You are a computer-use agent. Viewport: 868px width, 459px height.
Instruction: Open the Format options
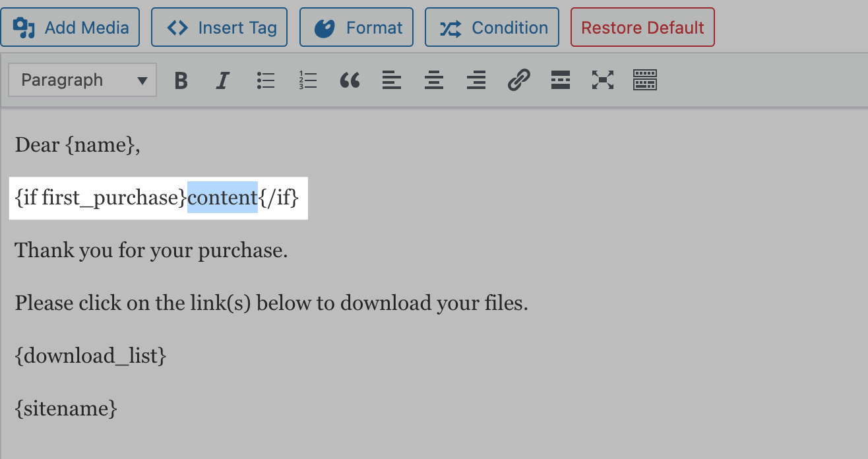tap(356, 27)
